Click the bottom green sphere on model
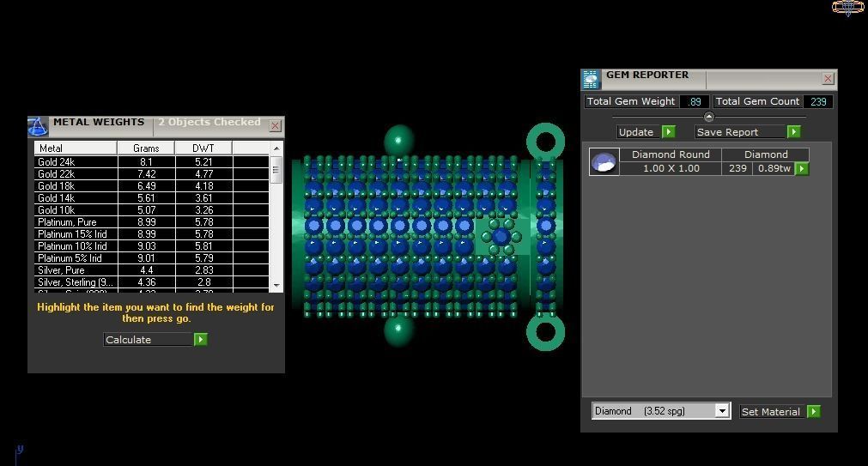868x466 pixels. point(398,331)
